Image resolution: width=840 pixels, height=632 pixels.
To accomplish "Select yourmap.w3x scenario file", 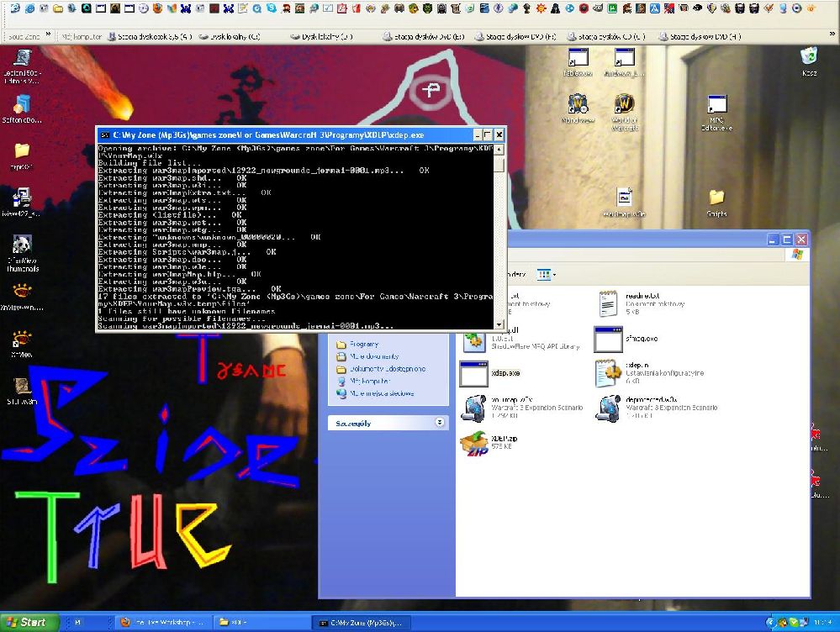I will (x=522, y=408).
